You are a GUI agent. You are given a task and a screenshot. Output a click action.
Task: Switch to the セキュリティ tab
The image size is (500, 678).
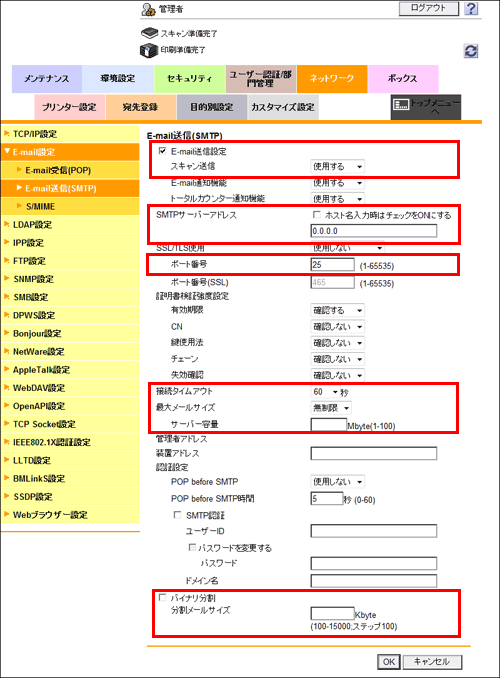[190, 79]
